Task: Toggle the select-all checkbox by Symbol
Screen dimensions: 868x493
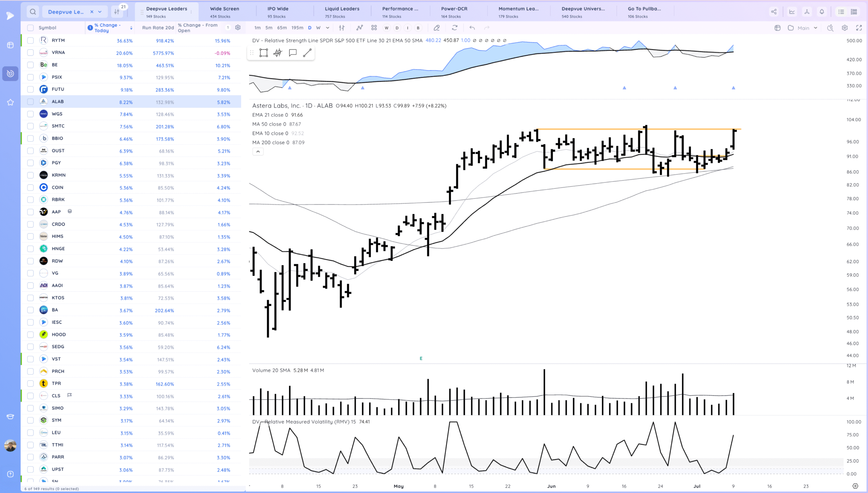Action: click(31, 28)
